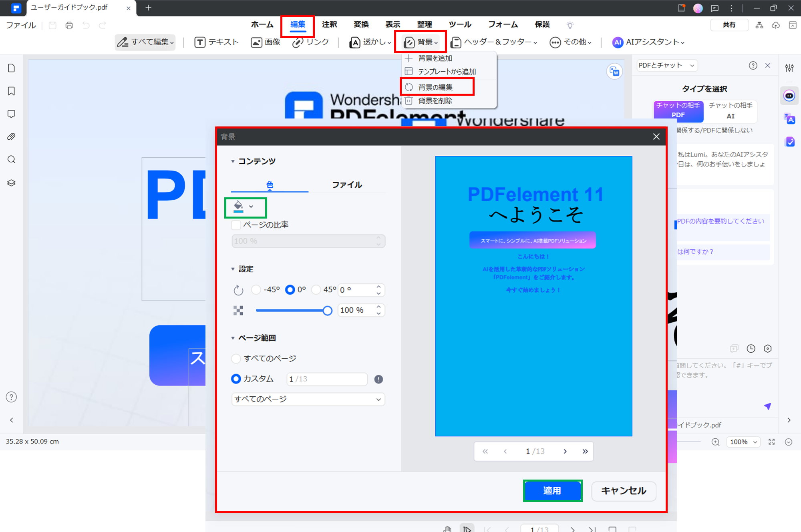Viewport: 801px width, 532px height.
Task: Collapse the ページ範囲 section
Action: coord(233,338)
